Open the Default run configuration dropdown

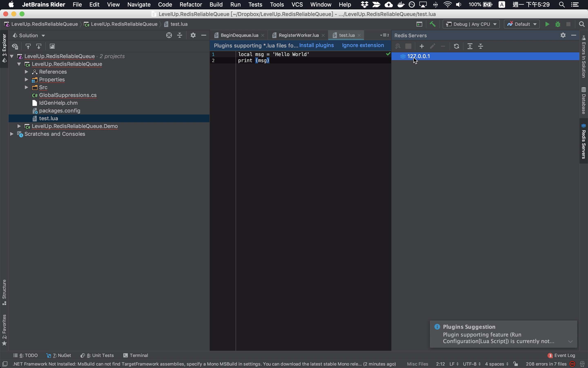(x=522, y=24)
